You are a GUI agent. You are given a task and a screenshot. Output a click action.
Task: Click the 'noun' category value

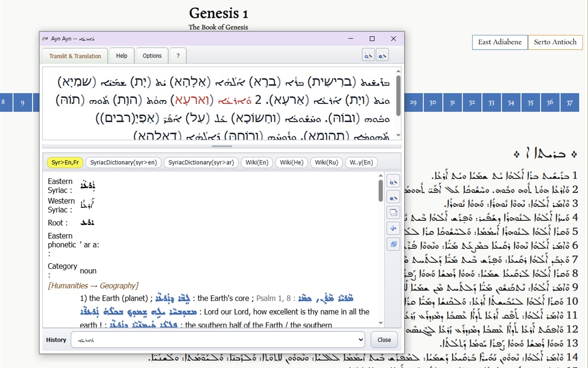[x=88, y=270]
